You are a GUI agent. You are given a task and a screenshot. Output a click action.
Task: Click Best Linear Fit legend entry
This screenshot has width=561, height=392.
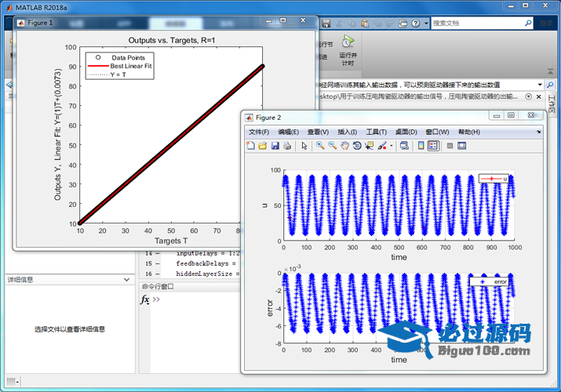click(x=120, y=66)
